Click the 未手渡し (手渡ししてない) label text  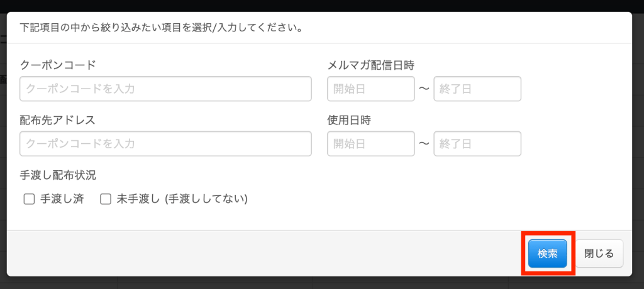(182, 199)
